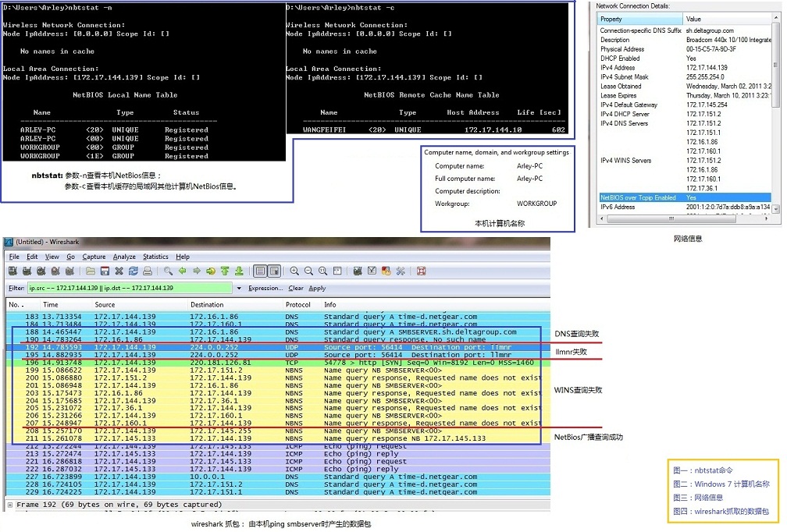The height and width of the screenshot is (532, 787).
Task: Edit capture filters from the toolbar
Action: [358, 271]
